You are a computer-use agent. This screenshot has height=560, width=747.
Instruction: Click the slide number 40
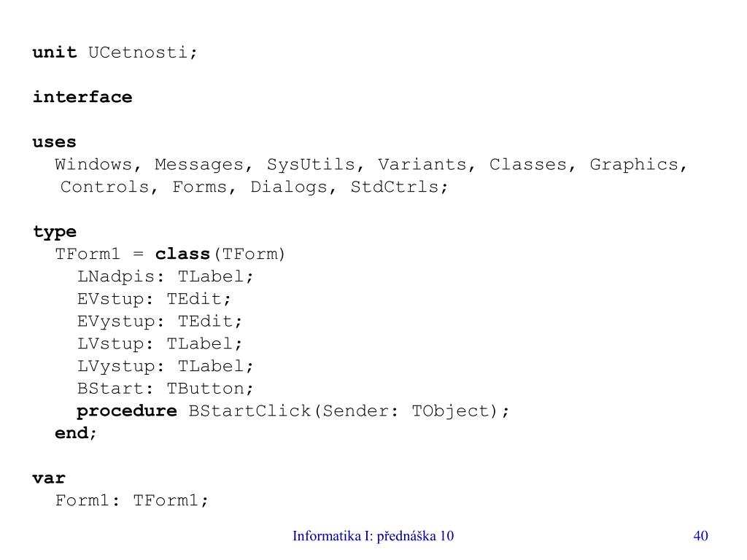[x=700, y=536]
